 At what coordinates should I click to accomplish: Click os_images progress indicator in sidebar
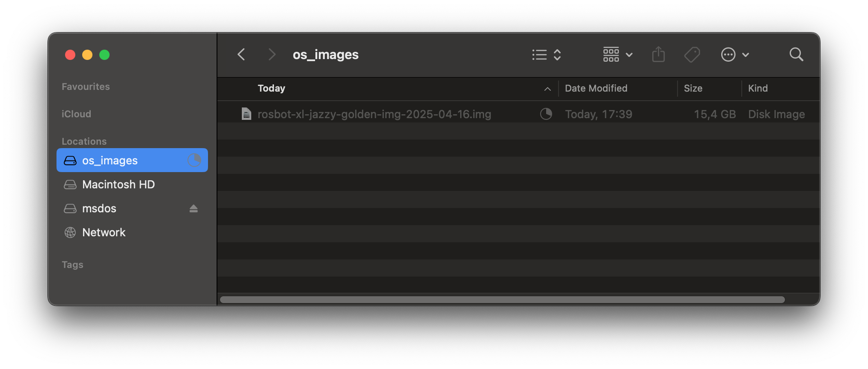coord(194,160)
